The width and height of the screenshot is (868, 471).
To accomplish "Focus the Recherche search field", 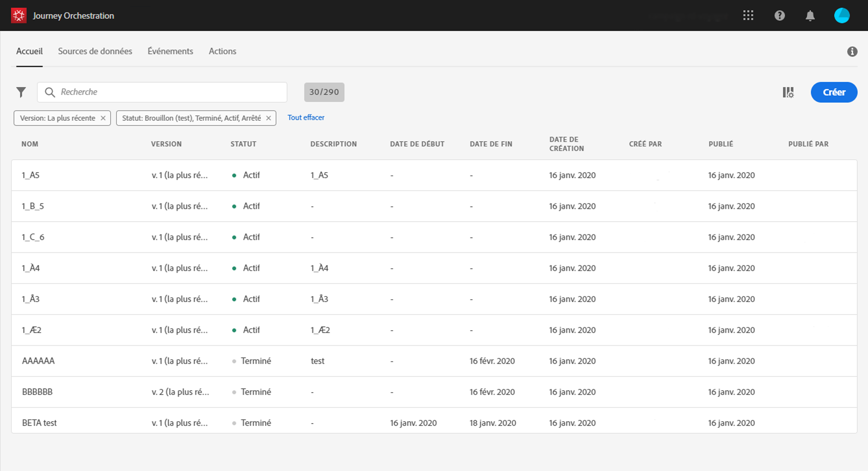I will click(x=168, y=92).
